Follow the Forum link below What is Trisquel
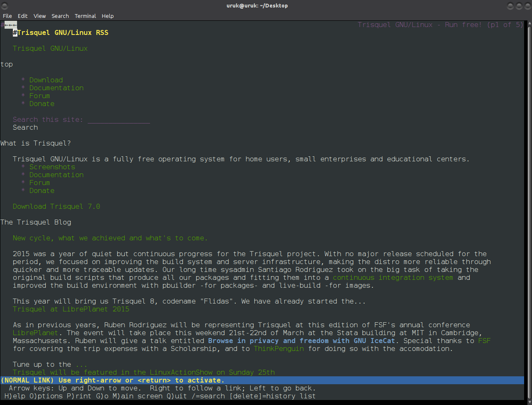Screen dimensions: 532x405 40,183
